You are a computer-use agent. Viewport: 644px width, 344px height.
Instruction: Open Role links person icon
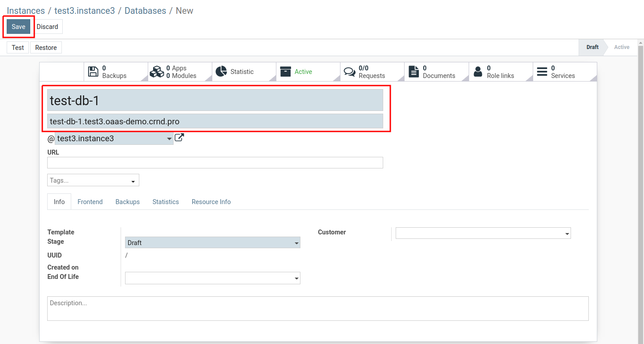tap(478, 72)
